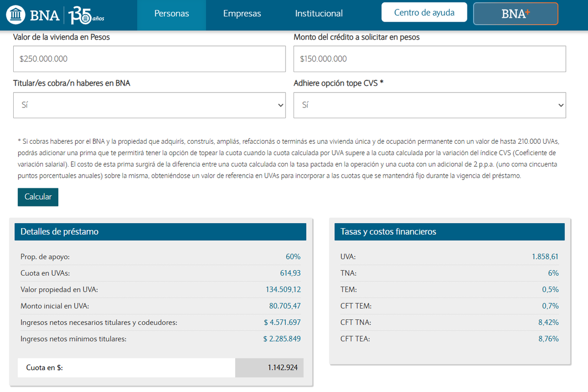588x392 pixels.
Task: Select the CFT TEM value 0,7%
Action: click(x=550, y=306)
